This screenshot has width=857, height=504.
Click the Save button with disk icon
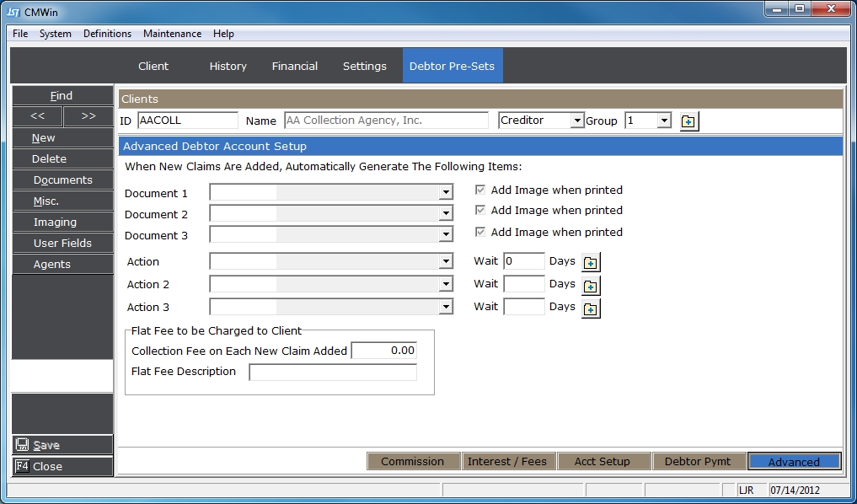[62, 445]
